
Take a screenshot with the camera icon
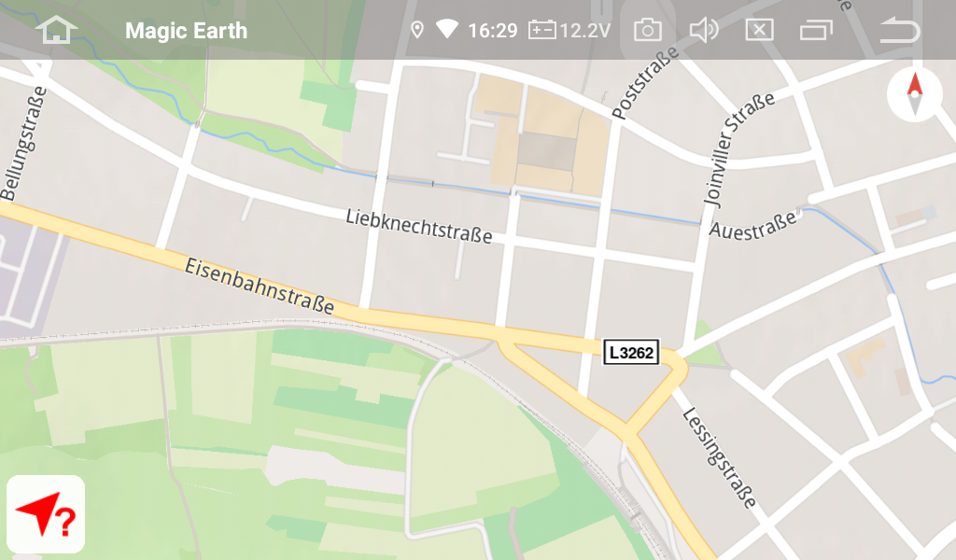click(x=648, y=30)
